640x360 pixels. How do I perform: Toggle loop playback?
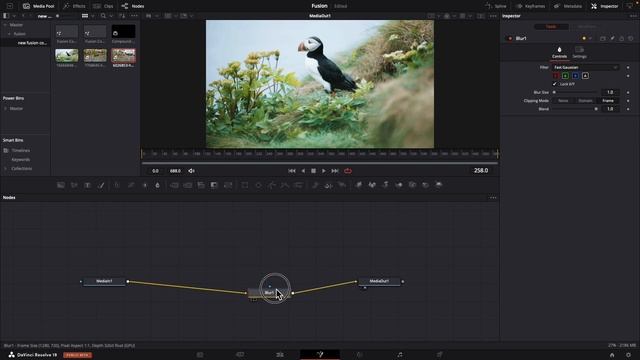pos(348,171)
